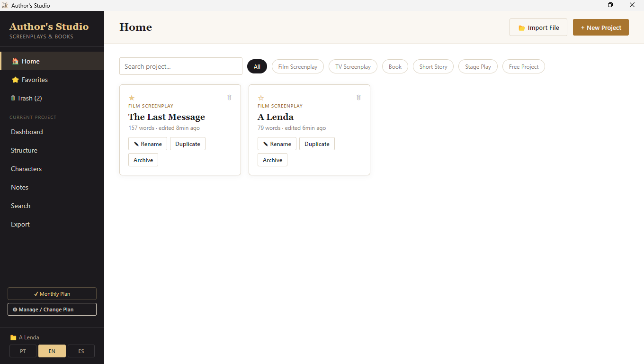Image resolution: width=644 pixels, height=364 pixels.
Task: Archive The Last Message project
Action: (x=143, y=160)
